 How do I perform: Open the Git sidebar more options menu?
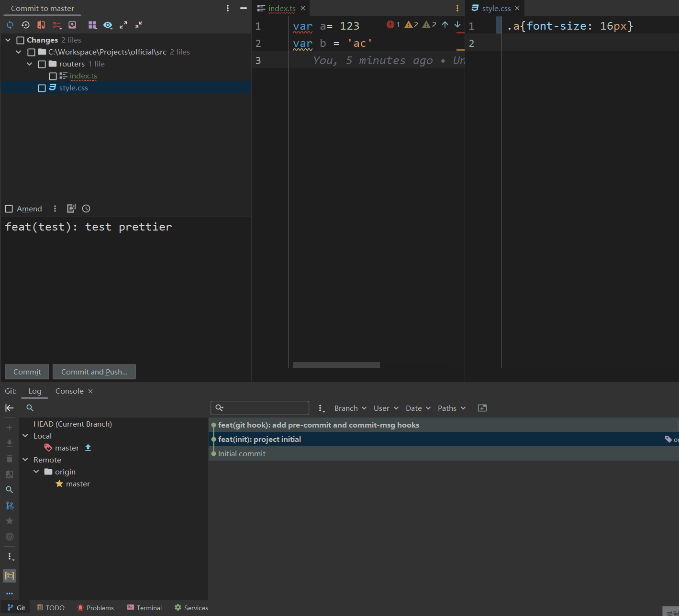tap(10, 557)
